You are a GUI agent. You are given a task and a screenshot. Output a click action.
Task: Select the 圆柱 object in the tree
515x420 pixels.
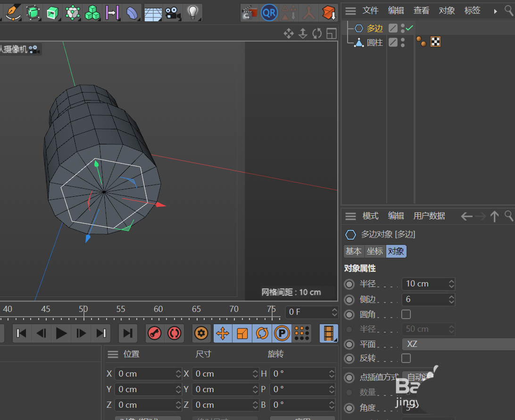coord(374,42)
